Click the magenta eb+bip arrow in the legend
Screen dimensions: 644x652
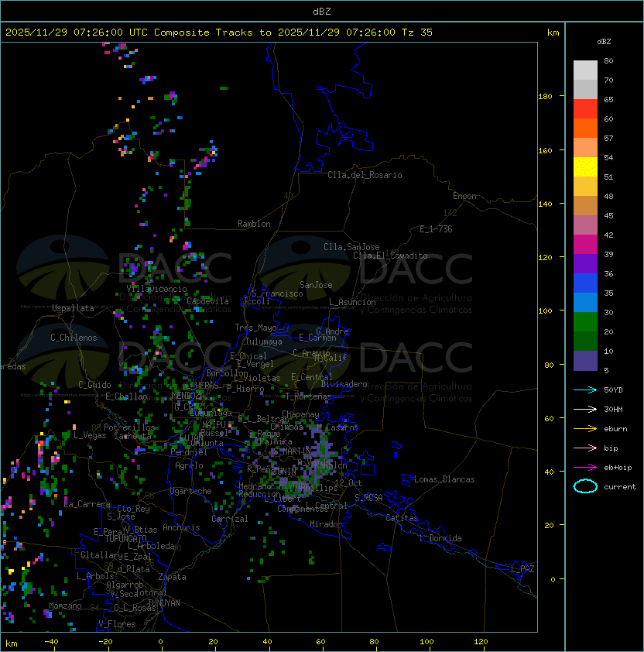pyautogui.click(x=585, y=468)
